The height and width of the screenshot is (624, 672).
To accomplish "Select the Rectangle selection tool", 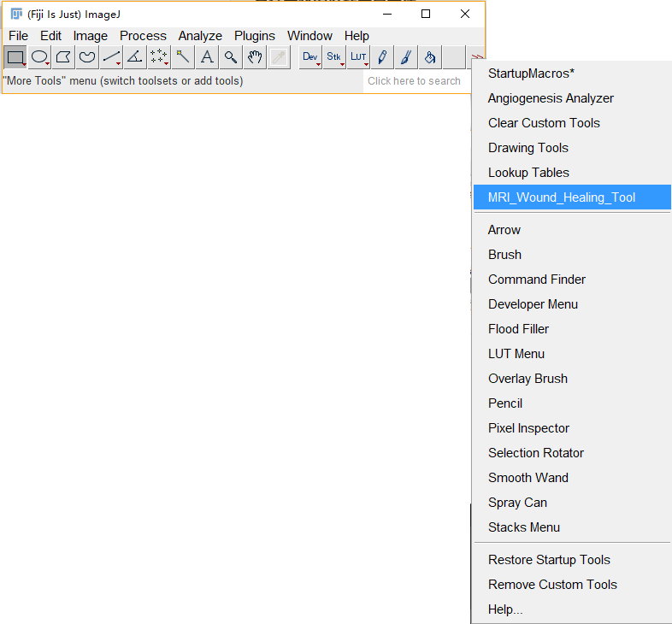I will coord(15,57).
